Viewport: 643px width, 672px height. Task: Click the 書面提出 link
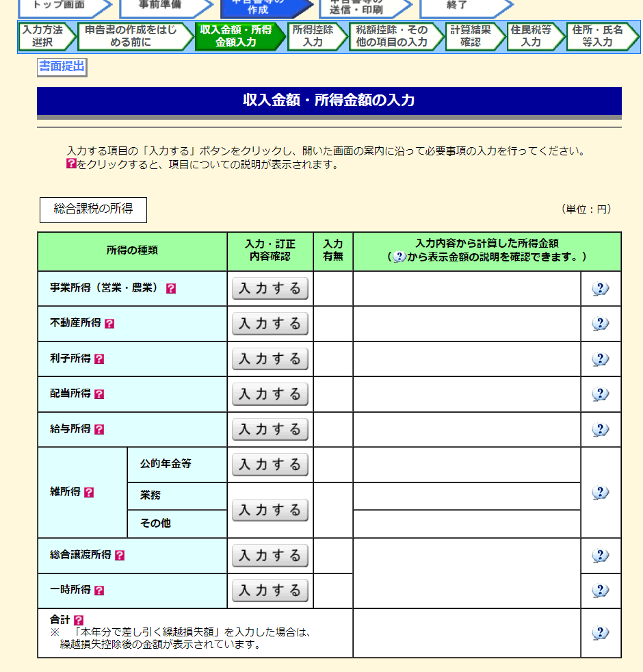coord(62,67)
